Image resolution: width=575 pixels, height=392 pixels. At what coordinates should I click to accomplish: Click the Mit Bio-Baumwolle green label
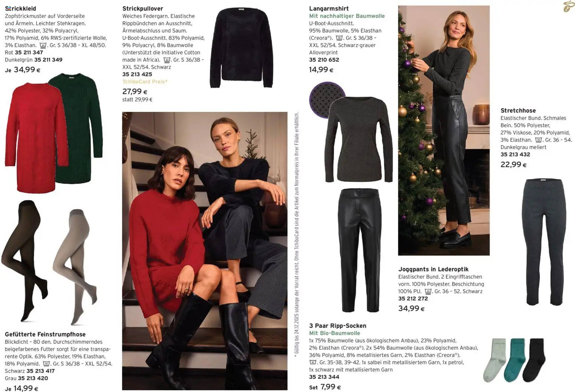(x=334, y=333)
